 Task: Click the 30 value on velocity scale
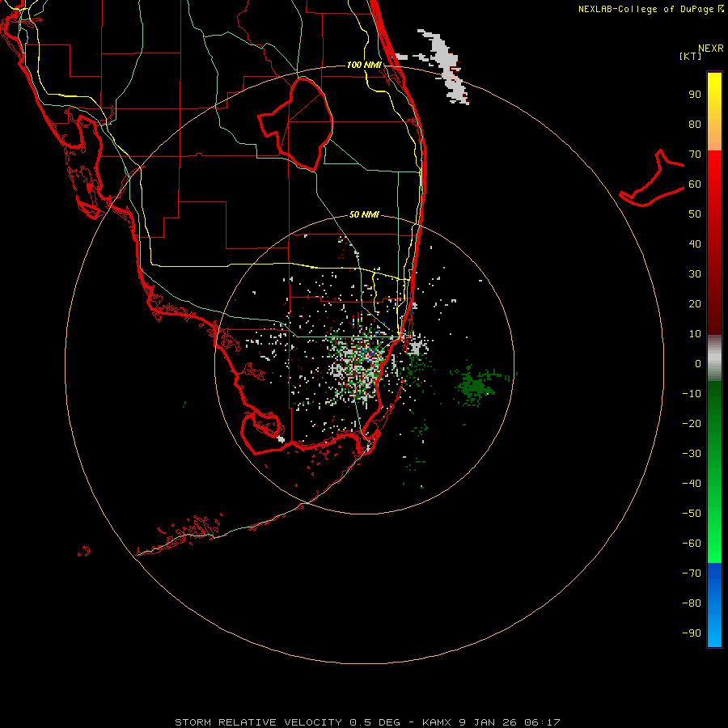[x=695, y=274]
